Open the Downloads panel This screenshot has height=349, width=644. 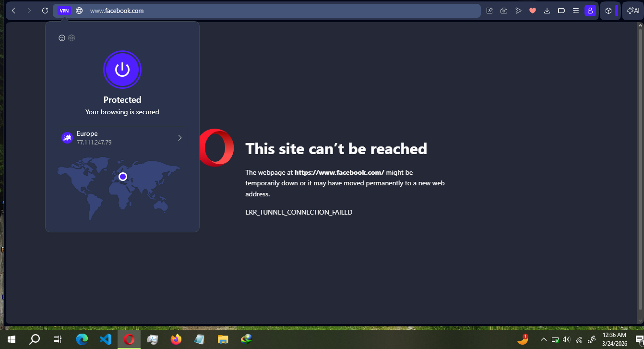[x=547, y=10]
